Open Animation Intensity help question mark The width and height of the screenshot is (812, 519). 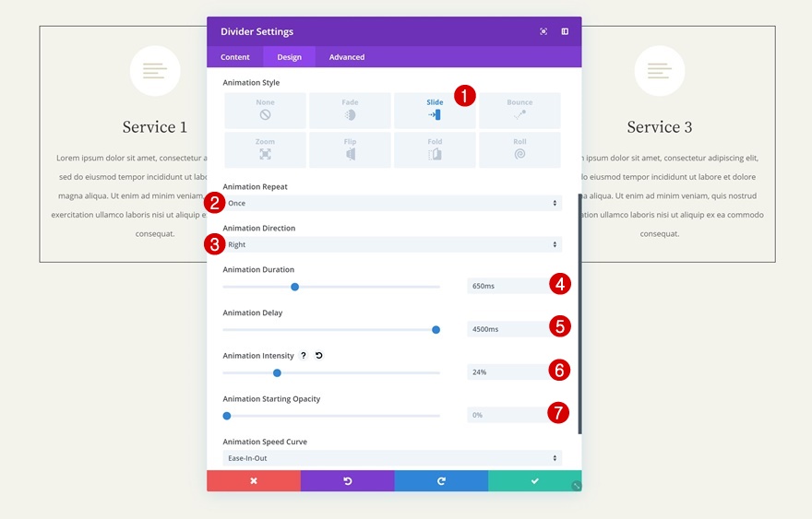click(x=304, y=356)
